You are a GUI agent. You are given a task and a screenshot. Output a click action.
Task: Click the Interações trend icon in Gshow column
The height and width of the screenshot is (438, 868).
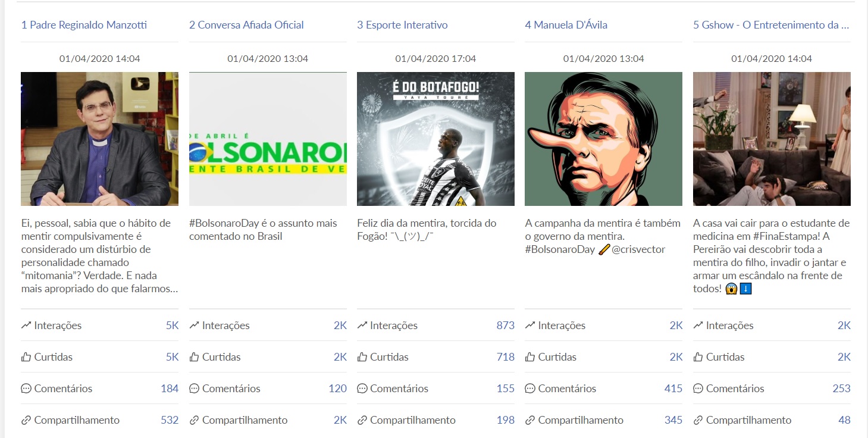(698, 326)
